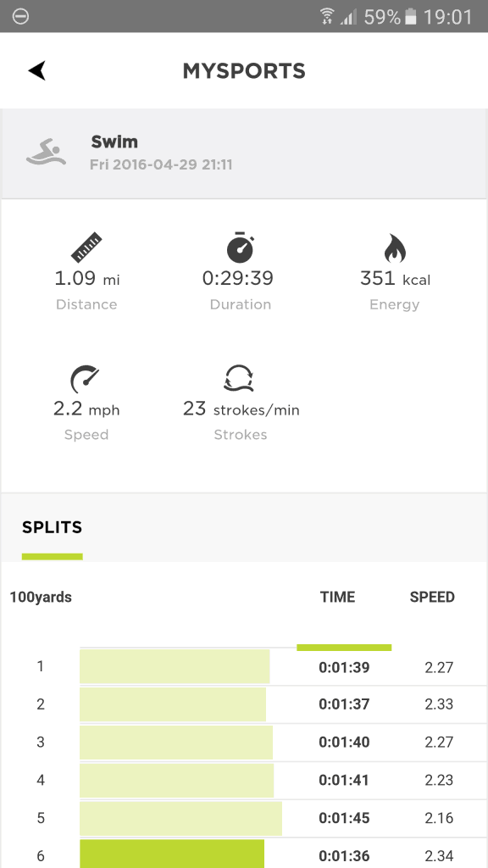Tap the 23 strokes/min value
This screenshot has width=488, height=868.
(x=241, y=409)
